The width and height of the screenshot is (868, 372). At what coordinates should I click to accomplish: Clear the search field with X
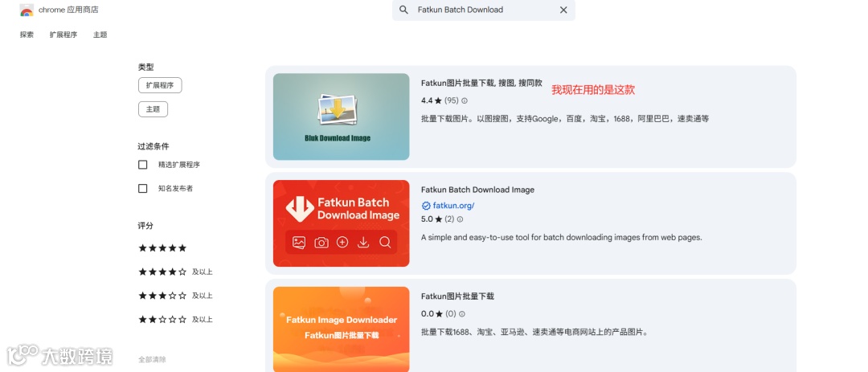563,10
